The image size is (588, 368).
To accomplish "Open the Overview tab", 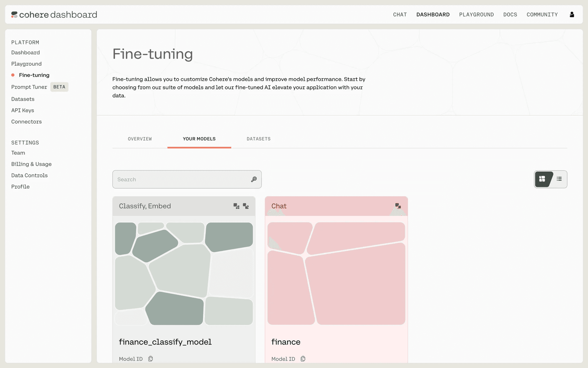I will tap(140, 139).
